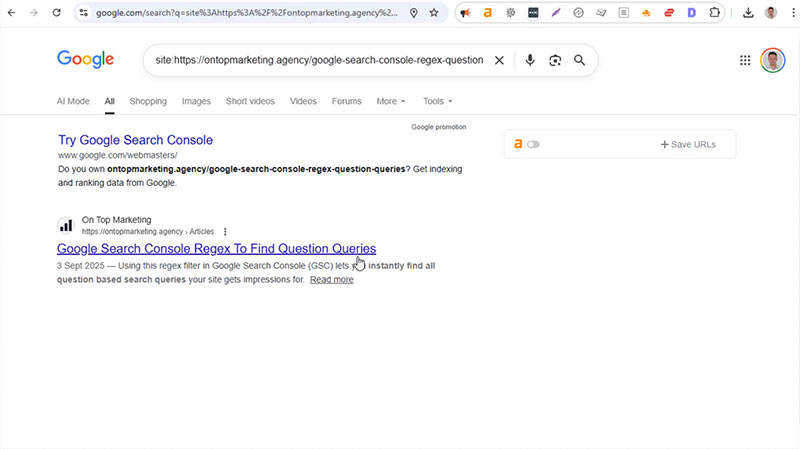This screenshot has height=449, width=800.
Task: Open the grey checkmark box extension icon
Action: [601, 13]
